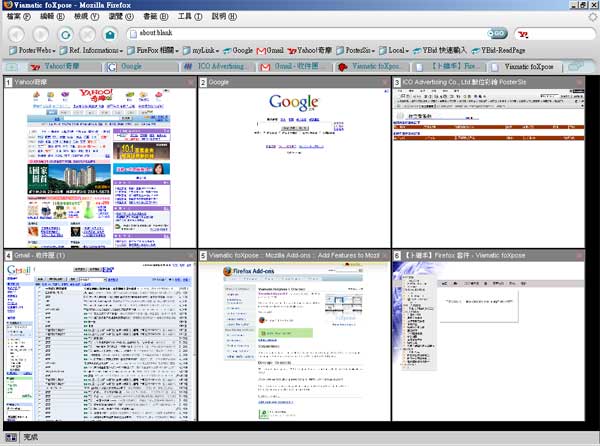Click the 完成 status bar text
This screenshot has width=600, height=446.
pyautogui.click(x=31, y=437)
